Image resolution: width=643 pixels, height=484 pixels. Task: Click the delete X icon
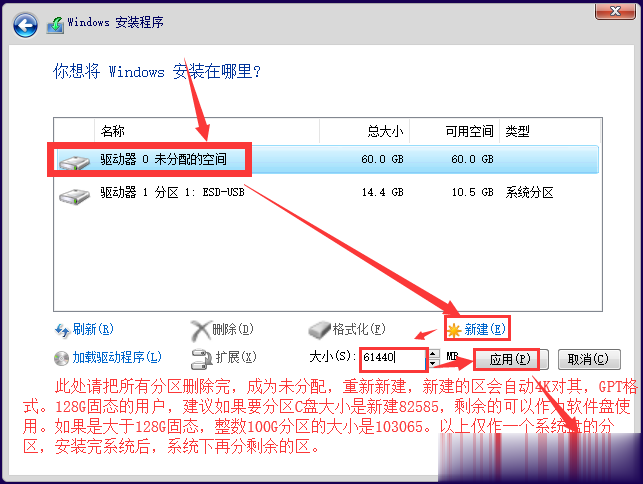(200, 331)
